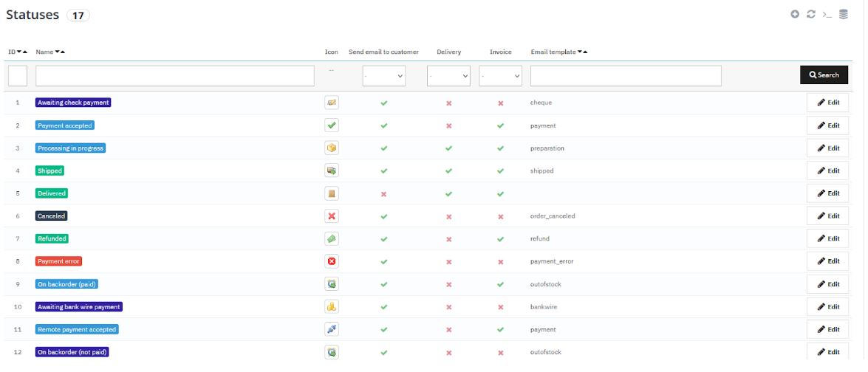Image resolution: width=868 pixels, height=372 pixels.
Task: Refresh the statuses list
Action: tap(811, 14)
